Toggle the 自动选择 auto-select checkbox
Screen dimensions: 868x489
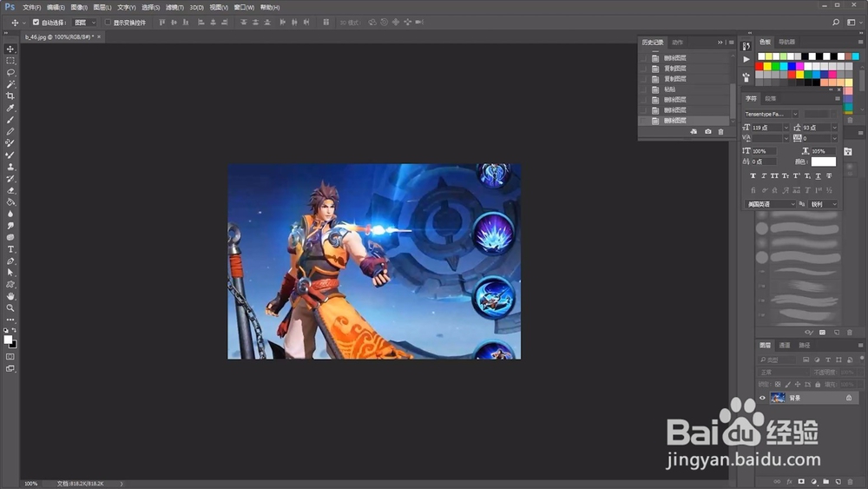pos(36,23)
